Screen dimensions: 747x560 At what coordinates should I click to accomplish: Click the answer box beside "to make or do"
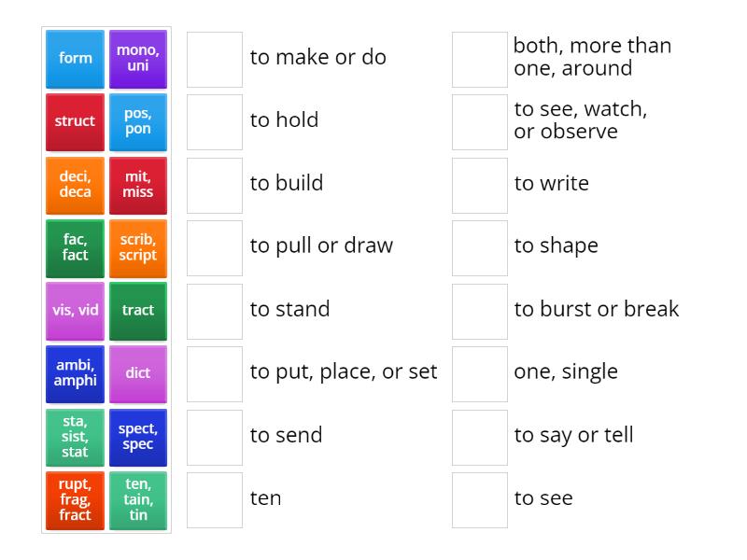pyautogui.click(x=214, y=58)
